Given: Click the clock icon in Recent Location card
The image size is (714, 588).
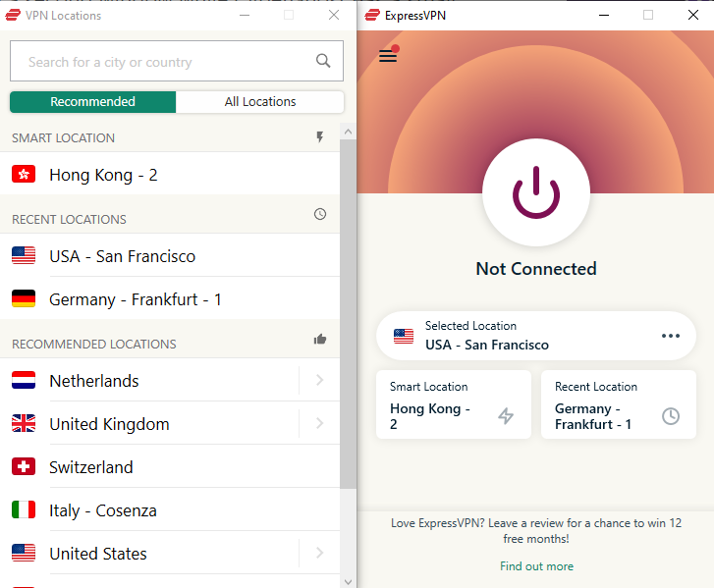Looking at the screenshot, I should [x=670, y=416].
